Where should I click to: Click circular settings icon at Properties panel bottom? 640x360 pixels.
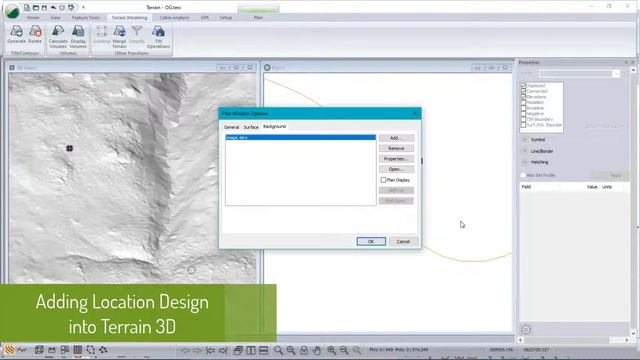(x=526, y=329)
